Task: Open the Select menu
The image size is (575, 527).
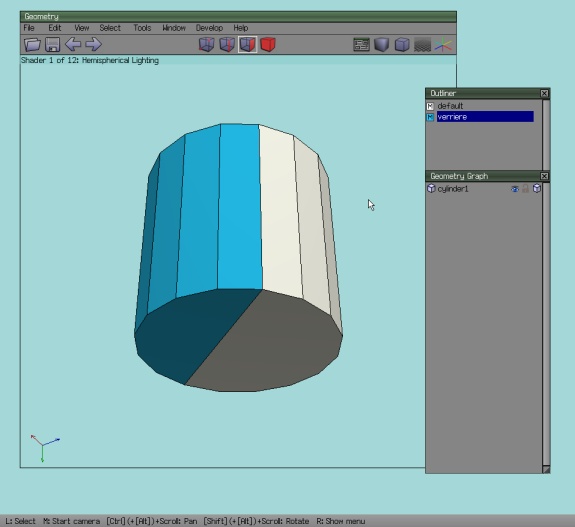Action: tap(110, 28)
